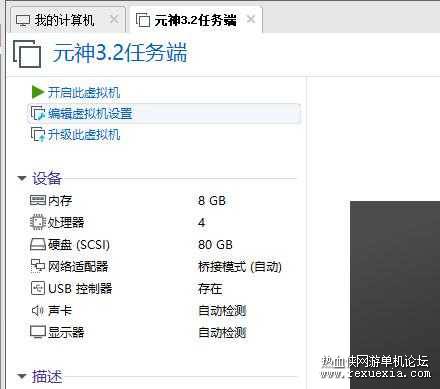Click 自动检测 value for 显示器

point(222,332)
